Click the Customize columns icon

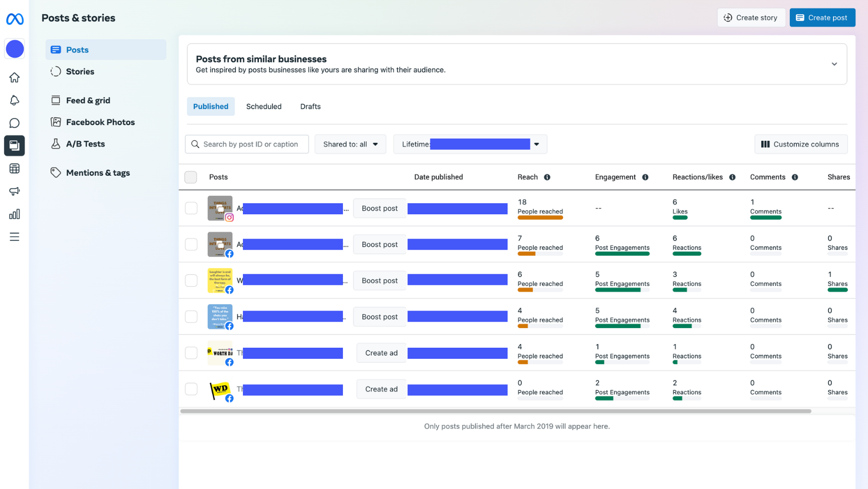click(765, 144)
